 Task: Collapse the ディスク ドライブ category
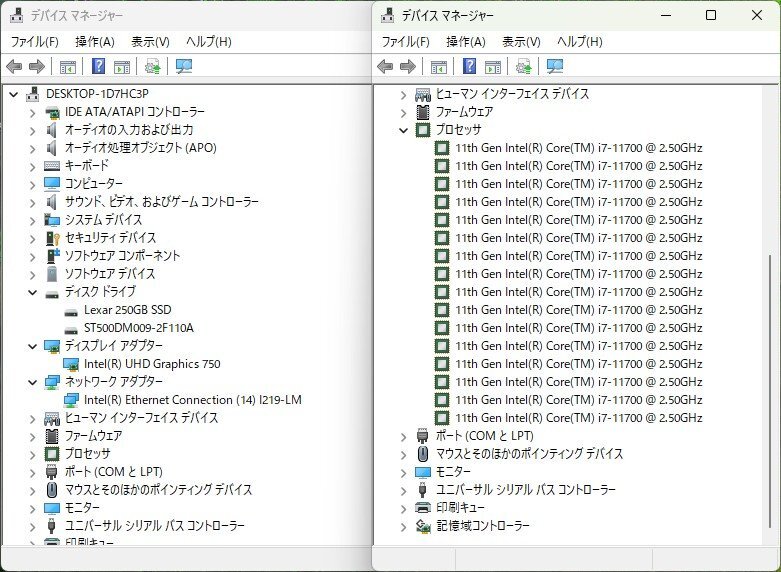click(x=33, y=292)
